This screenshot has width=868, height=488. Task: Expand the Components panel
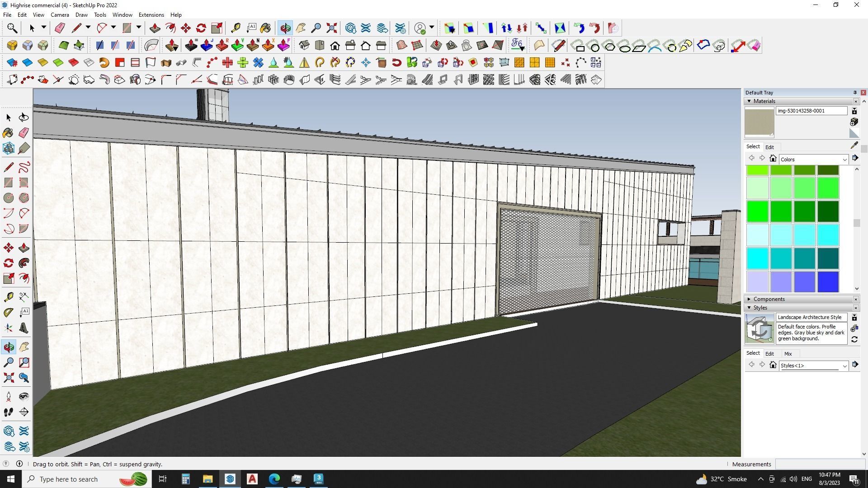pos(749,299)
